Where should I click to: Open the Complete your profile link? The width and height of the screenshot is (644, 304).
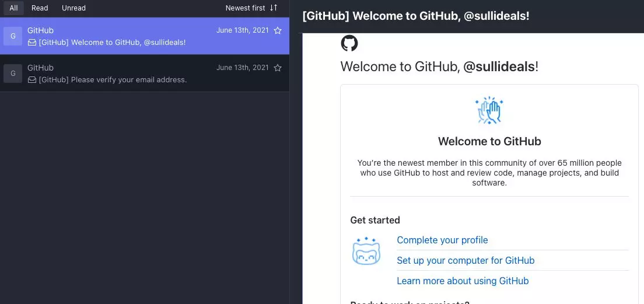pos(442,240)
